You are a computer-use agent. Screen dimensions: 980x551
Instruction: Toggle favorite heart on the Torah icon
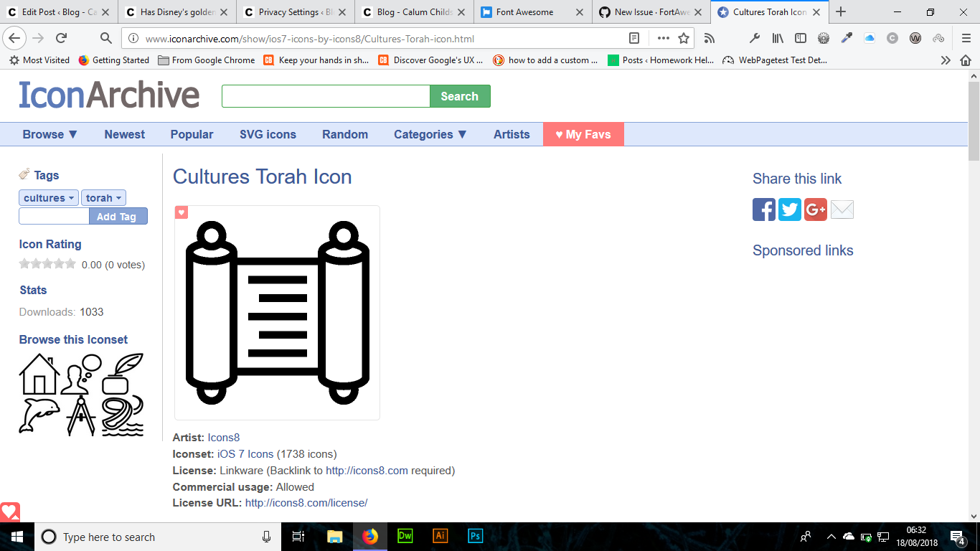[x=182, y=212]
